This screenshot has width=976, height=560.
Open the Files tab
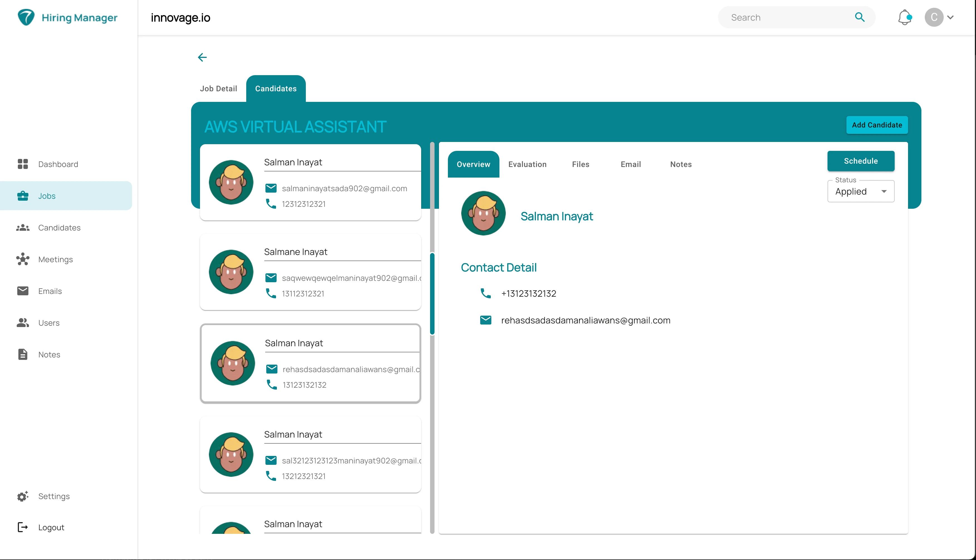pyautogui.click(x=580, y=164)
